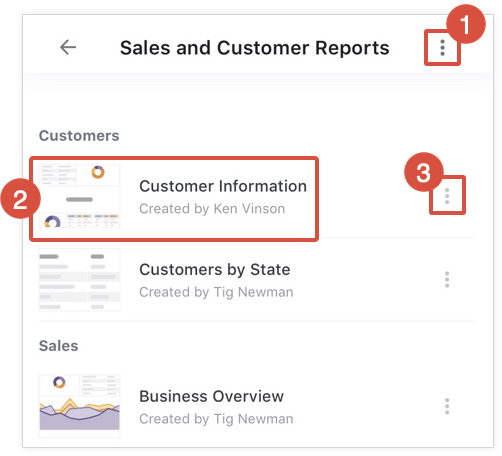Click the Customers by State thumbnail
The height and width of the screenshot is (456, 502).
click(79, 280)
